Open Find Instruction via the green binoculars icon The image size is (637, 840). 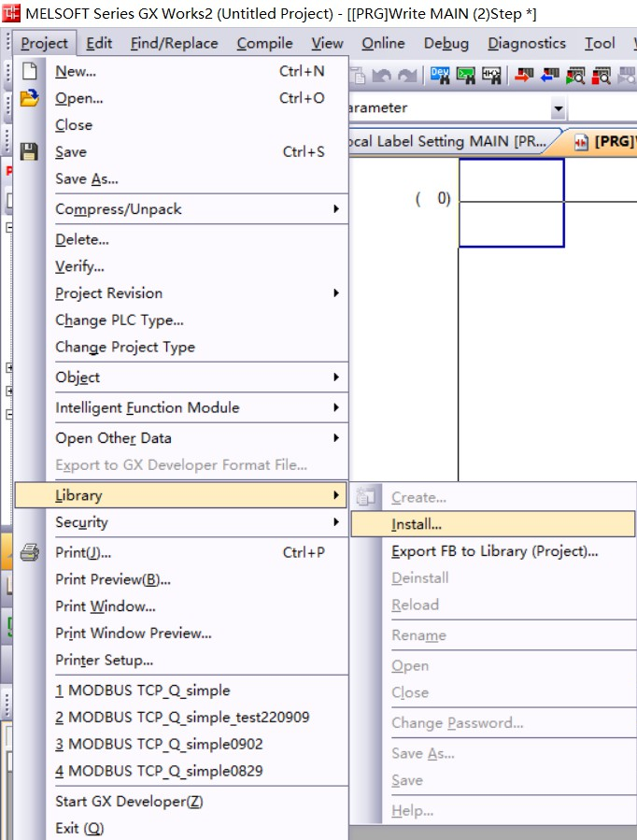pyautogui.click(x=466, y=76)
